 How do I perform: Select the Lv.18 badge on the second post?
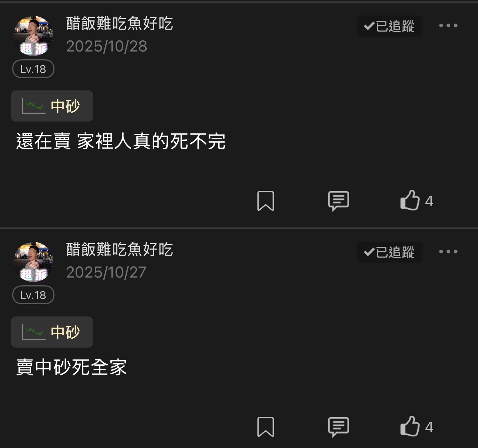[x=33, y=295]
